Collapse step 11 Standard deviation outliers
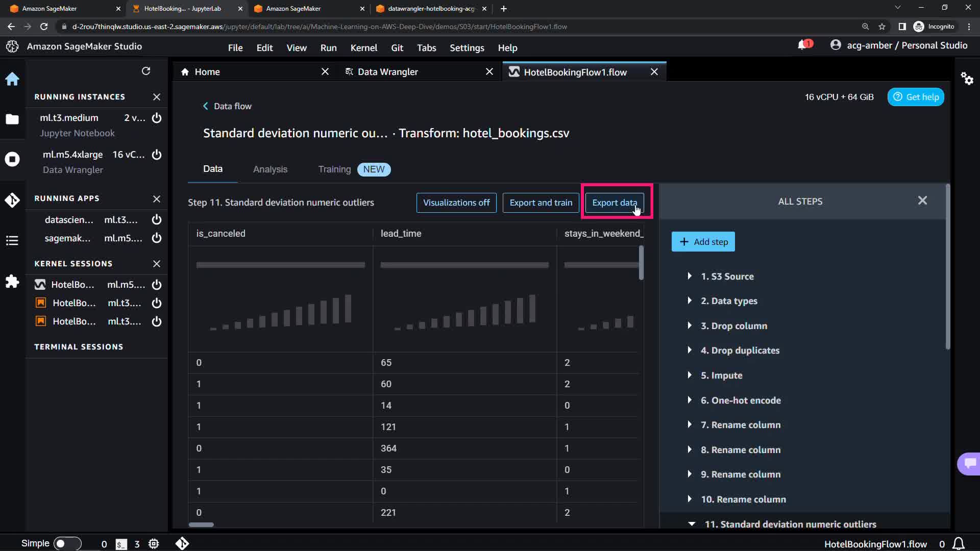The height and width of the screenshot is (551, 980). click(x=692, y=524)
